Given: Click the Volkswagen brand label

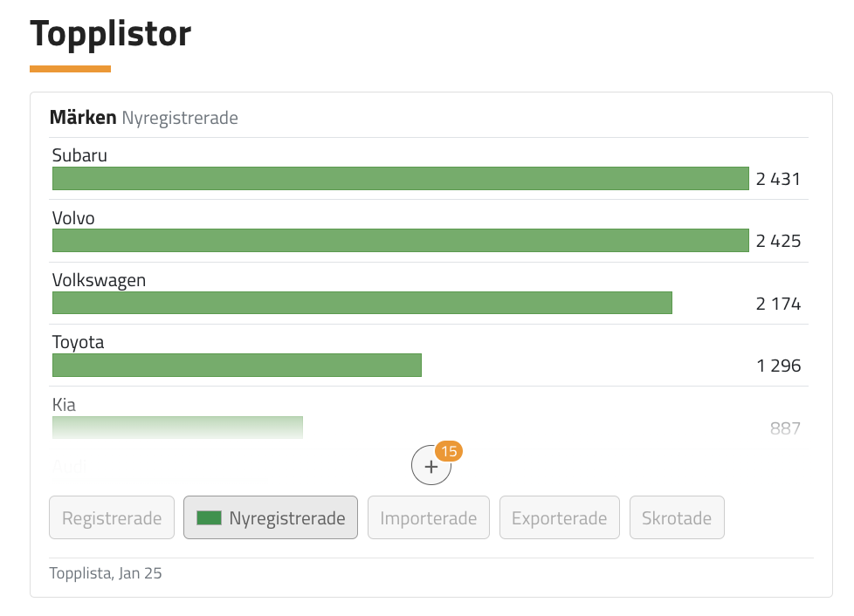Looking at the screenshot, I should [x=100, y=280].
